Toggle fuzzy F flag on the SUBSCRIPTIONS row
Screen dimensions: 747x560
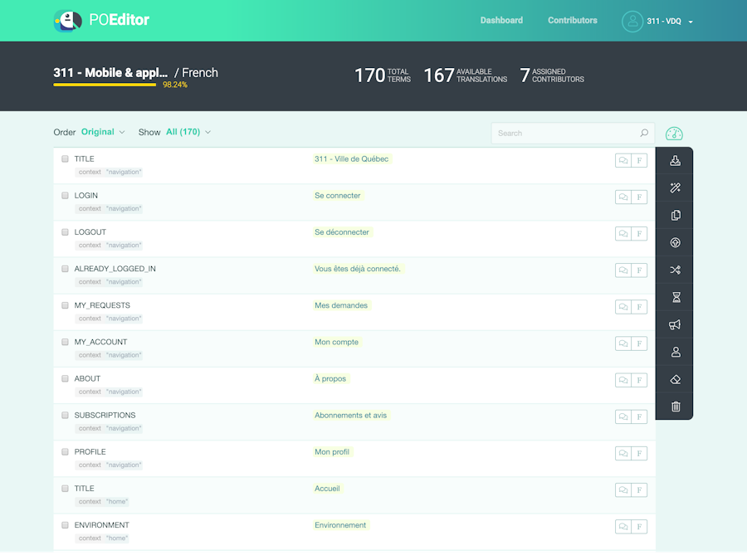click(x=639, y=417)
